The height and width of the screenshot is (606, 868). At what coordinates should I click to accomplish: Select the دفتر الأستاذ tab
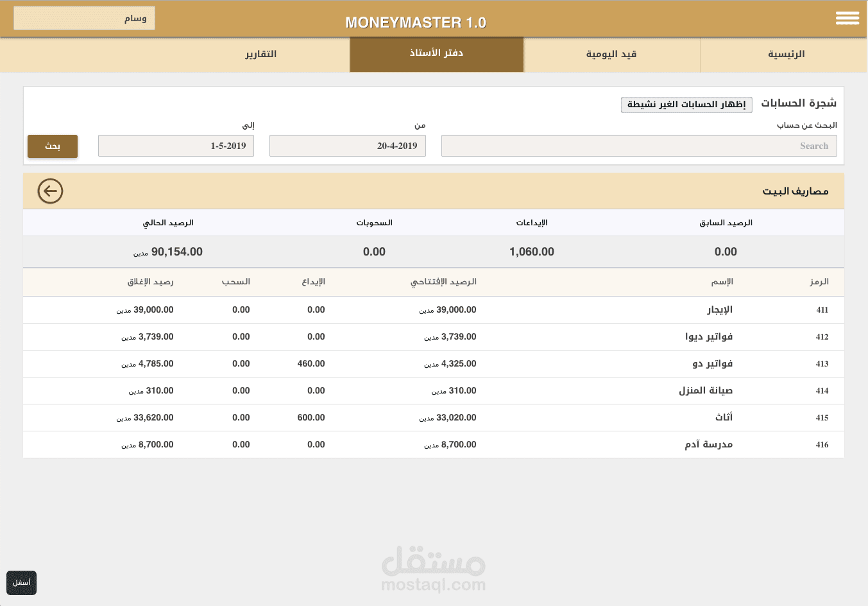[436, 55]
